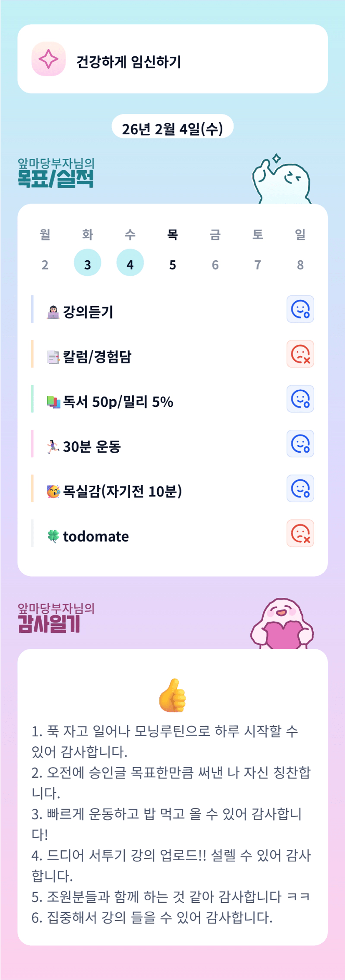
Task: Click the pink heart-holding mascot
Action: (282, 624)
